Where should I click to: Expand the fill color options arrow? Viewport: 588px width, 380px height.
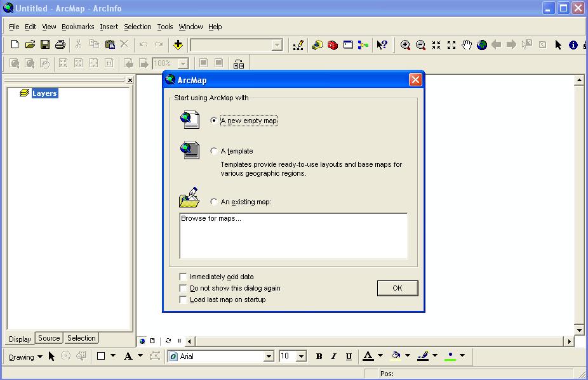pyautogui.click(x=408, y=355)
